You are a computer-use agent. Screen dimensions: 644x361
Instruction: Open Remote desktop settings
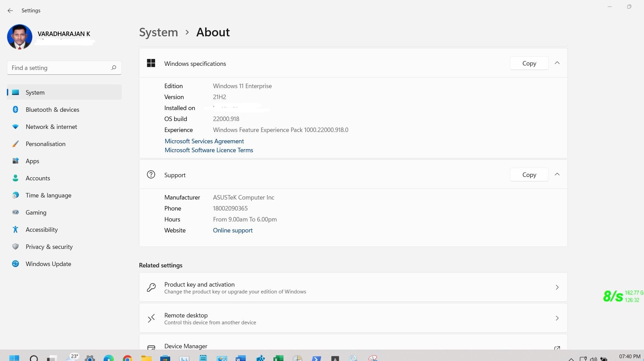point(353,318)
